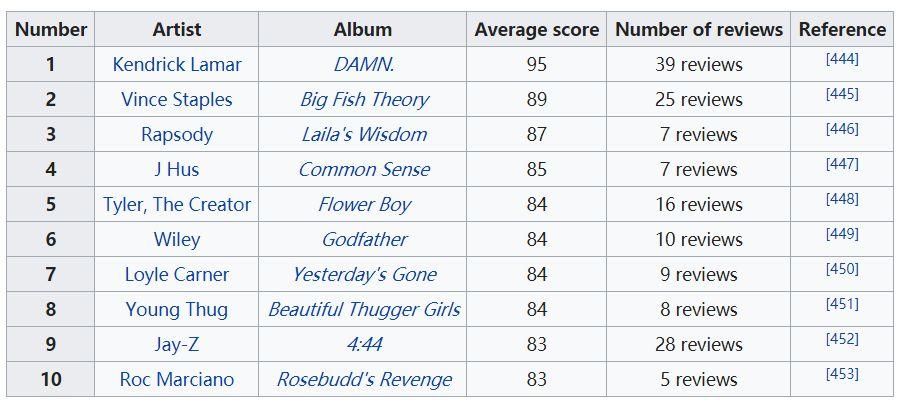Viewport: 906px width, 406px height.
Task: Open the Kendrick Lamar artist link
Action: coord(177,64)
